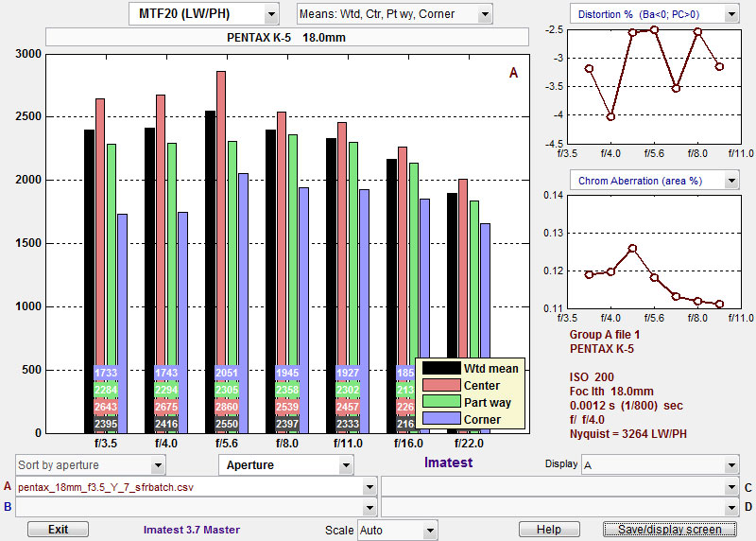Click the Nyquist = 3264 LW/PH text
756x541 pixels.
point(627,434)
